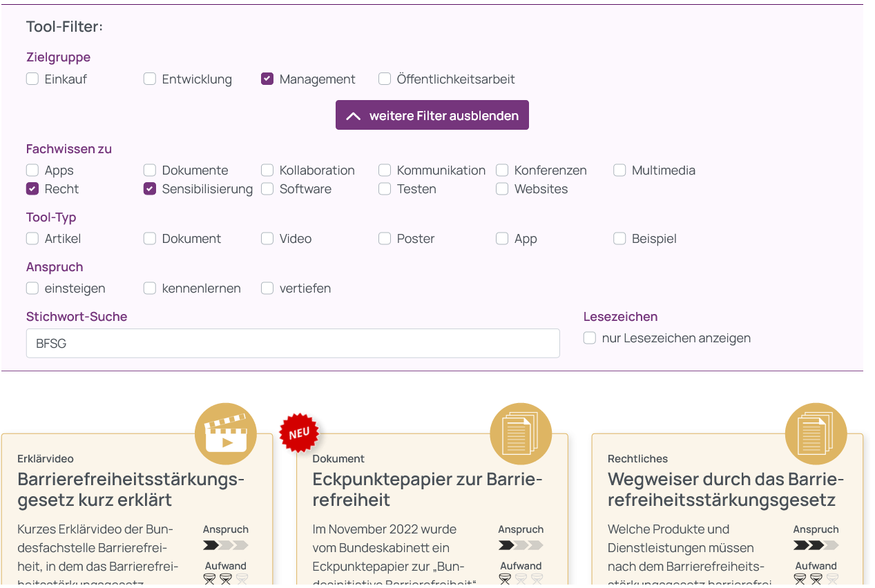Click the Tool-Typ heading
The width and height of the screenshot is (875, 588).
[51, 217]
